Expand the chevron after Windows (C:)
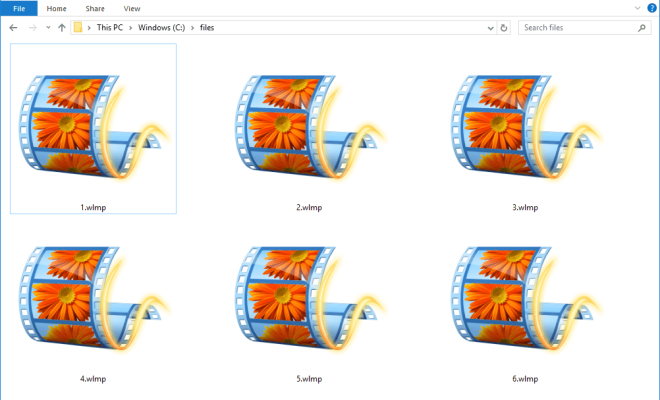Screen dimensions: 660x400 (x=192, y=28)
